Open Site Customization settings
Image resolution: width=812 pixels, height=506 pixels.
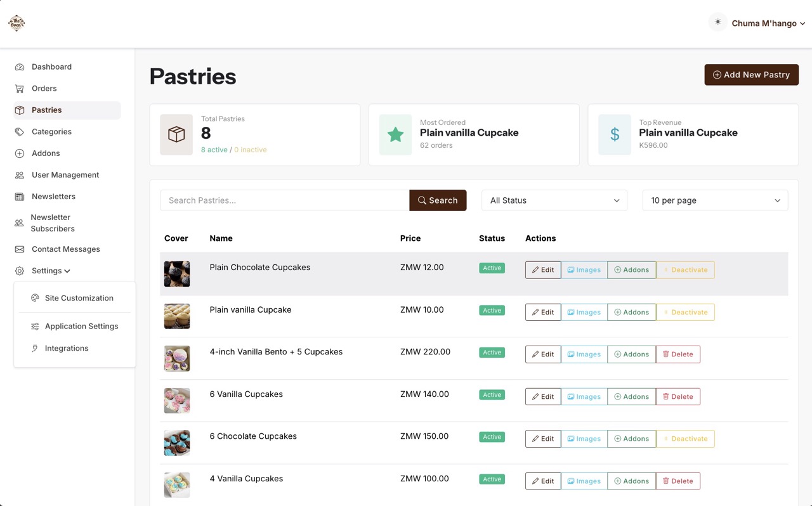point(79,298)
